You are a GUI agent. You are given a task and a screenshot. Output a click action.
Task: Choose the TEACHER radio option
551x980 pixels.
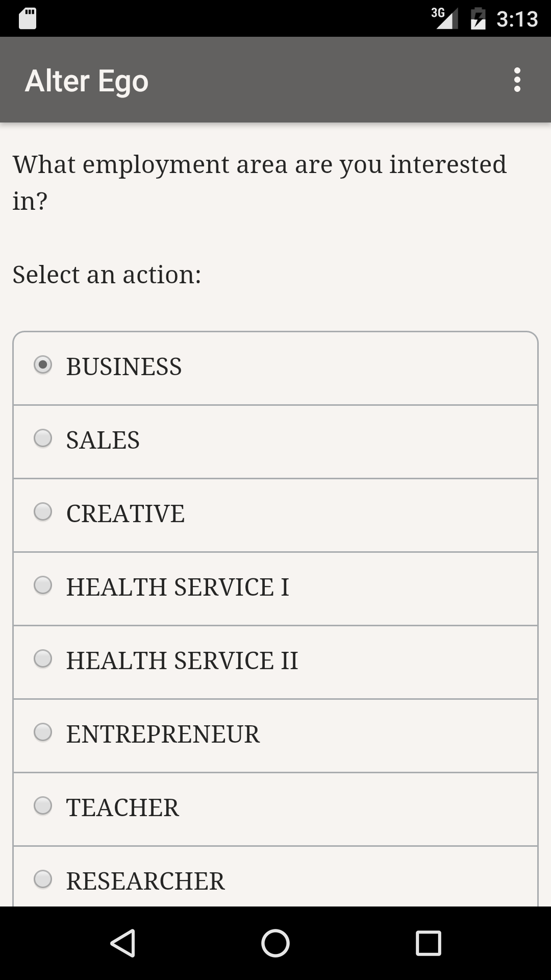pyautogui.click(x=43, y=806)
